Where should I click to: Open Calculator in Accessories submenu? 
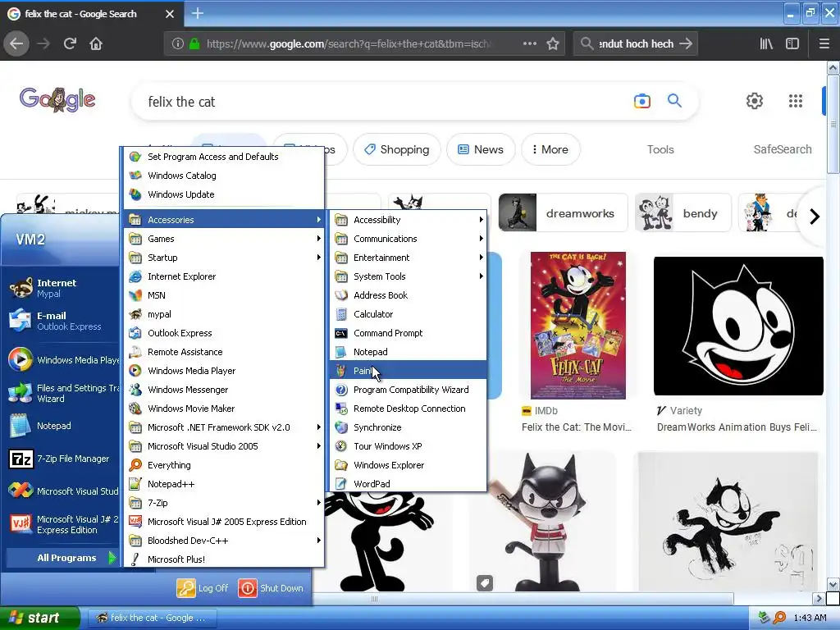pos(409,314)
